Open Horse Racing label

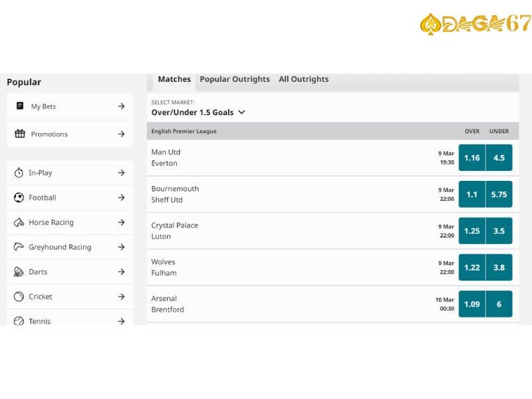[51, 222]
